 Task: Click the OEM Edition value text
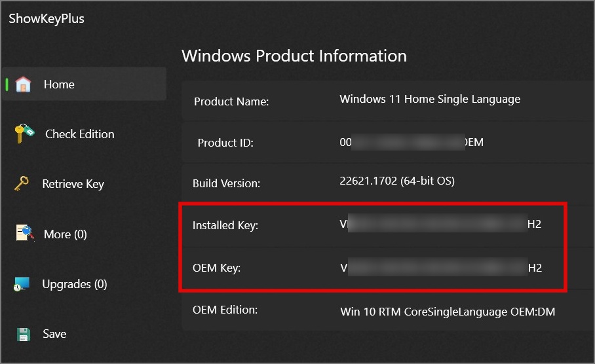(448, 312)
